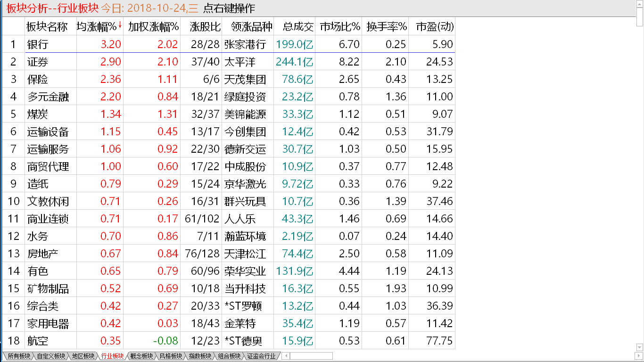The width and height of the screenshot is (644, 362).
Task: Select the 房地产 sector name
Action: click(x=42, y=254)
